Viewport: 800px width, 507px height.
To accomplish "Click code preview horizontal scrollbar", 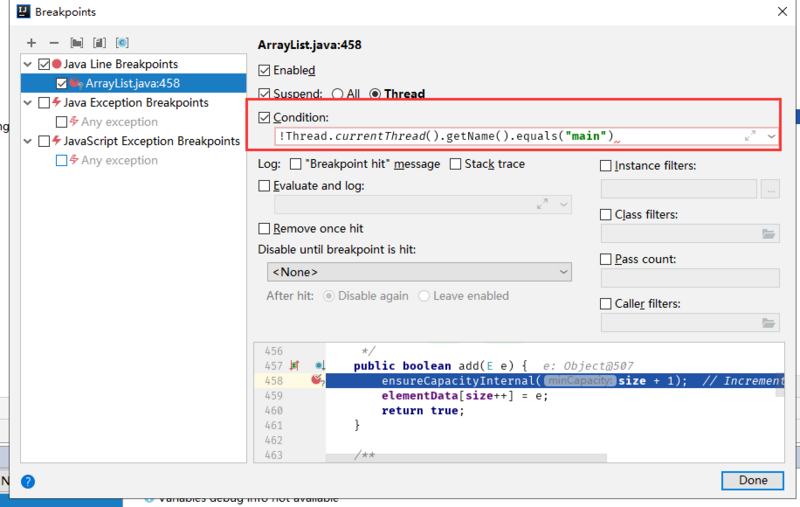I will [466, 458].
